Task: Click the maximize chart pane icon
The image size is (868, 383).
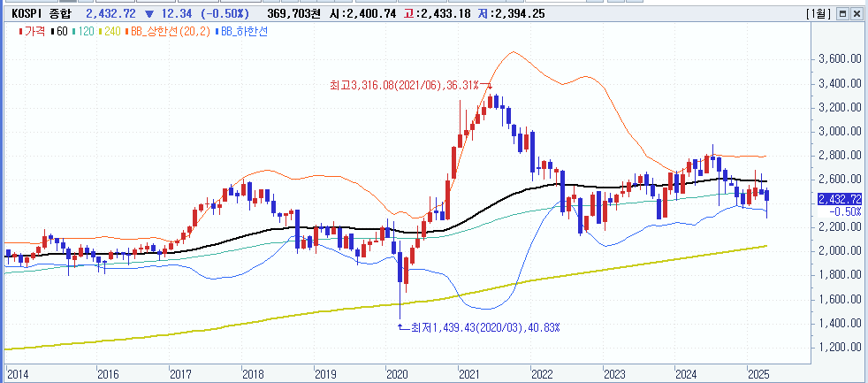Action: [842, 14]
